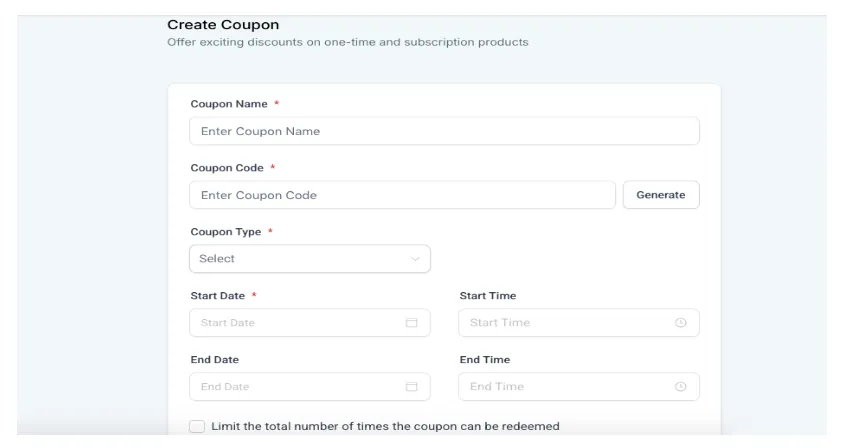Click the Create Coupon page heading

tap(223, 25)
